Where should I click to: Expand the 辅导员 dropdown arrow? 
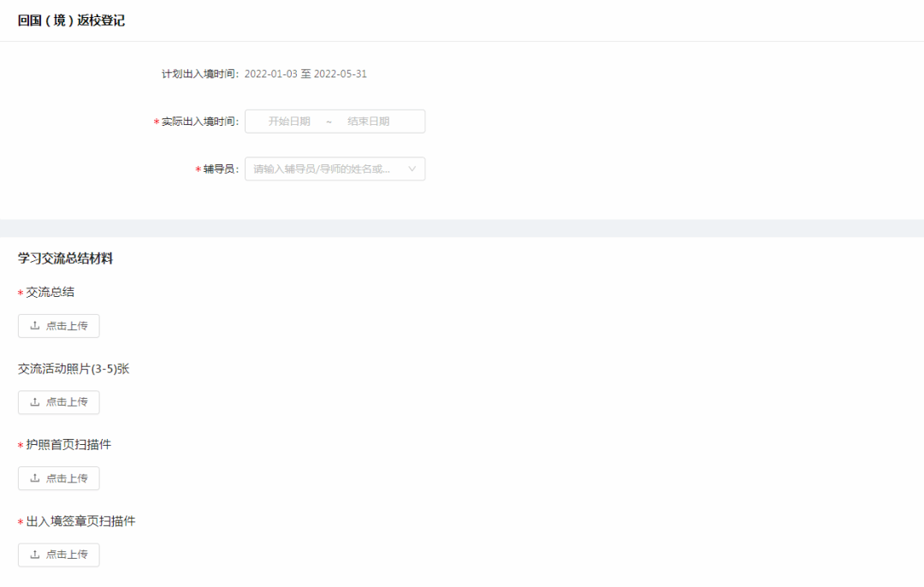point(412,169)
